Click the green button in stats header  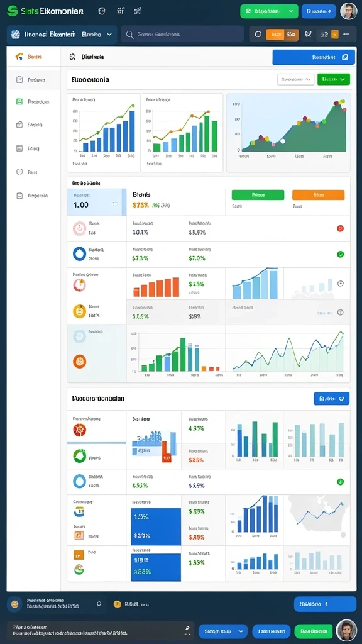point(258,195)
